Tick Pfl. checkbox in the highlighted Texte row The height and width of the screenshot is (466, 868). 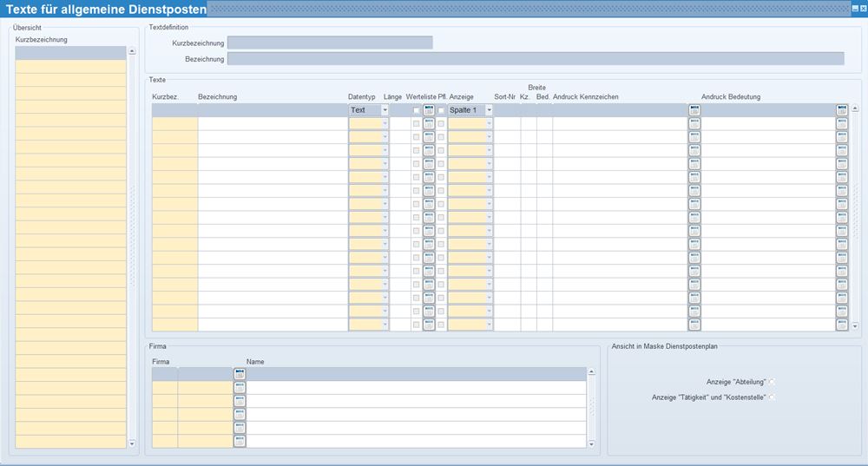point(441,111)
